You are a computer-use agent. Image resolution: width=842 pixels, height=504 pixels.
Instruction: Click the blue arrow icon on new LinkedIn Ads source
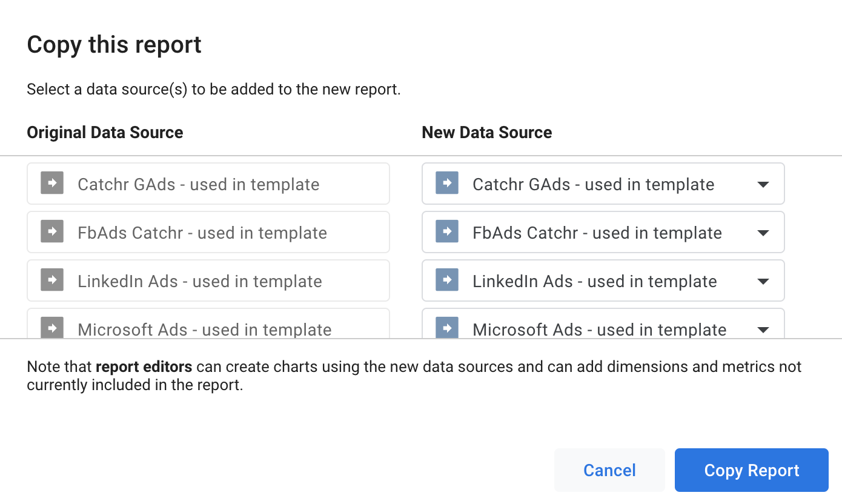[446, 280]
